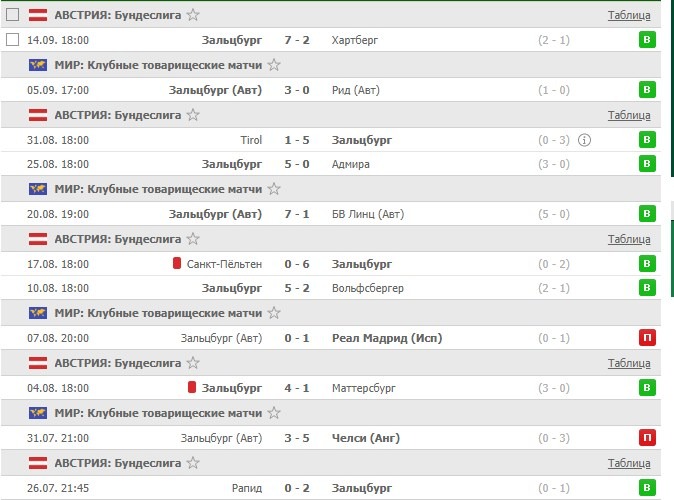Open Таблица link in the topmost header
The height and width of the screenshot is (500, 674).
629,15
